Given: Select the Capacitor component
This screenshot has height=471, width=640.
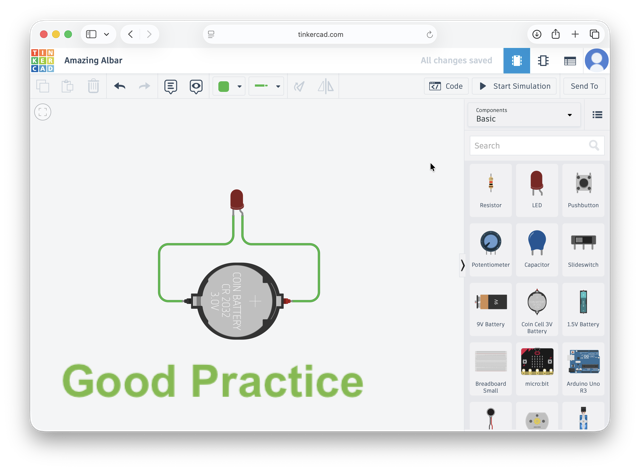Looking at the screenshot, I should point(537,250).
